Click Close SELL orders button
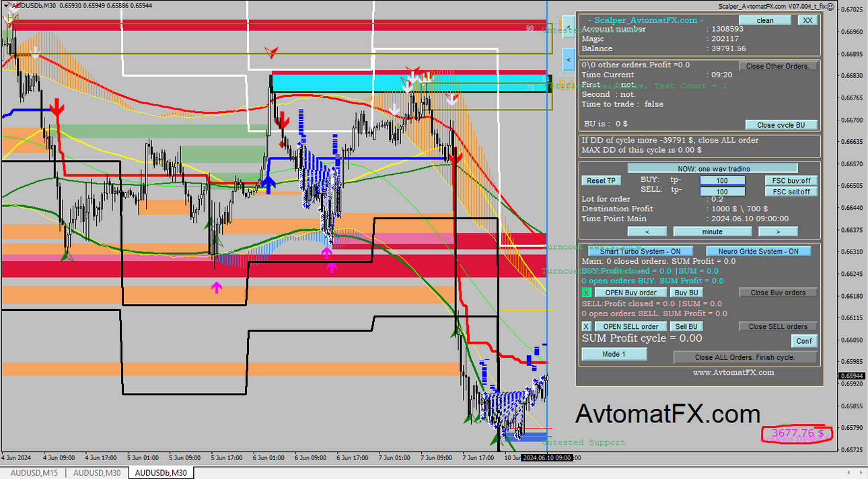 click(779, 326)
